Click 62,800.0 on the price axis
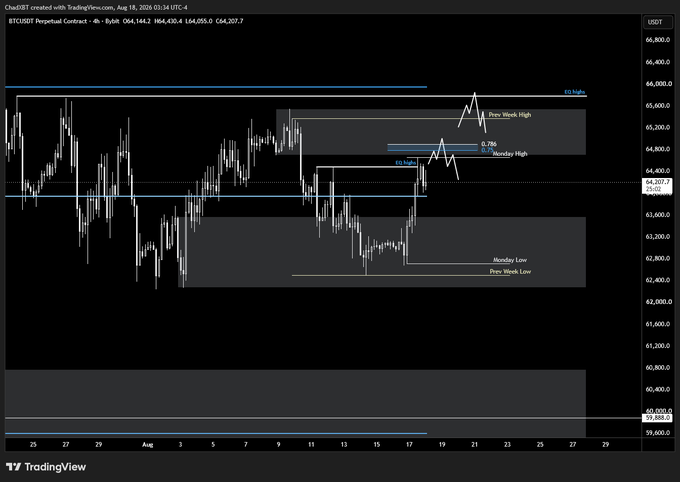 (657, 258)
